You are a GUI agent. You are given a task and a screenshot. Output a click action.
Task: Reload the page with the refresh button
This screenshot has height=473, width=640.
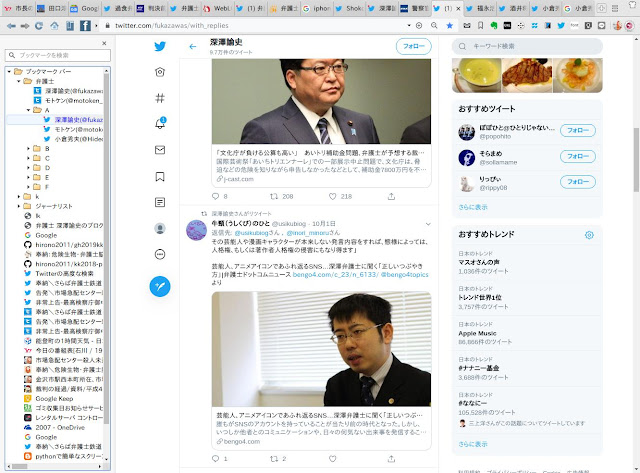pyautogui.click(x=39, y=26)
